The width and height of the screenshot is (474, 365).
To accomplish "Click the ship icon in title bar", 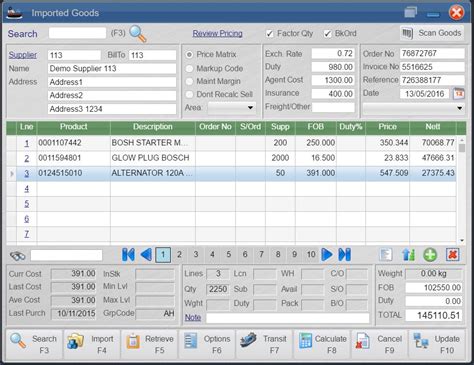I will tap(14, 13).
